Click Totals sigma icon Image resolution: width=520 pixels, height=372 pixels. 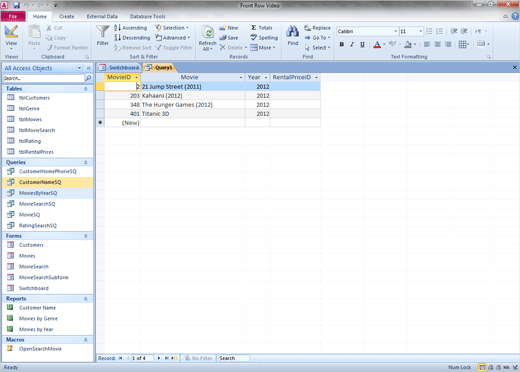click(262, 28)
